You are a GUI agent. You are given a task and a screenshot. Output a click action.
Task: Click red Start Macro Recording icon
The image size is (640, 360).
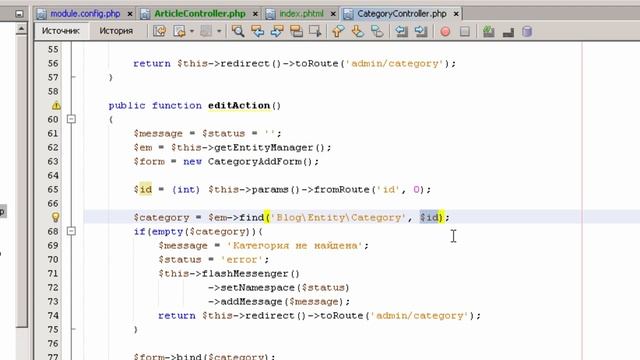[x=445, y=31]
